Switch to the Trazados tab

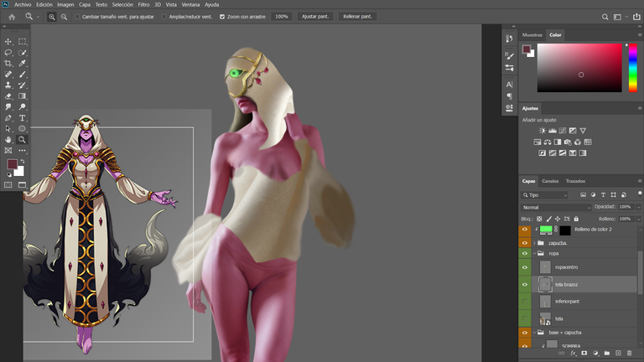point(575,181)
